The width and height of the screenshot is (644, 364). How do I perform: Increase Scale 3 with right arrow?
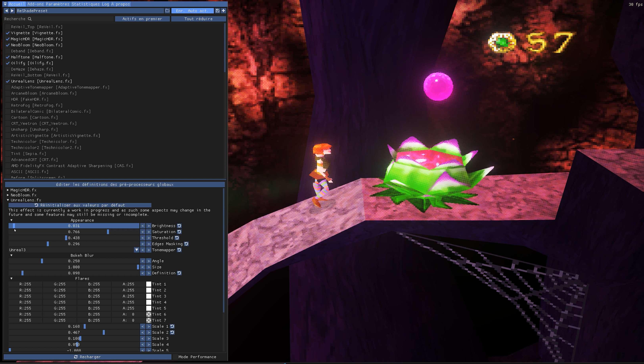click(149, 338)
